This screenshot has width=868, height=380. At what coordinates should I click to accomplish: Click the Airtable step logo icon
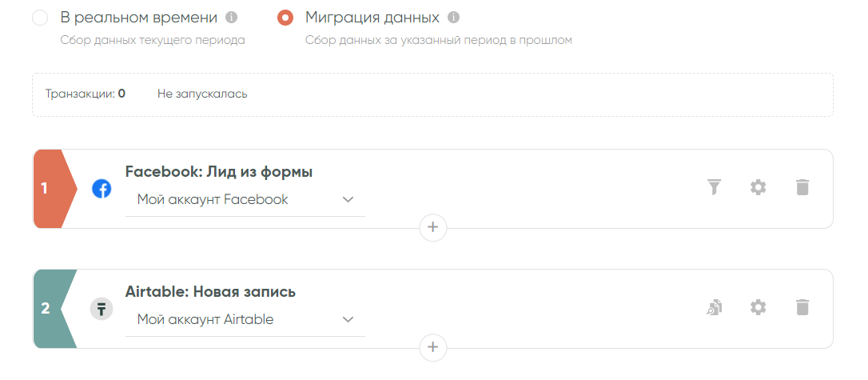tap(102, 309)
